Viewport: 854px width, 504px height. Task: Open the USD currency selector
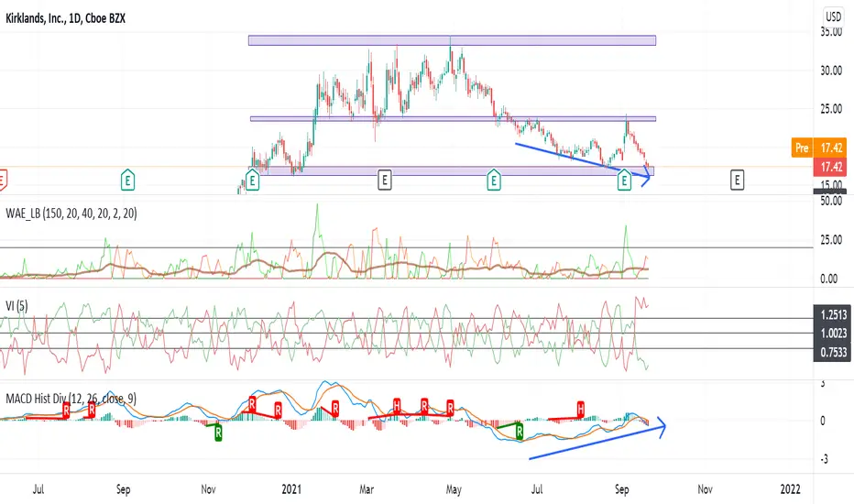[x=833, y=16]
